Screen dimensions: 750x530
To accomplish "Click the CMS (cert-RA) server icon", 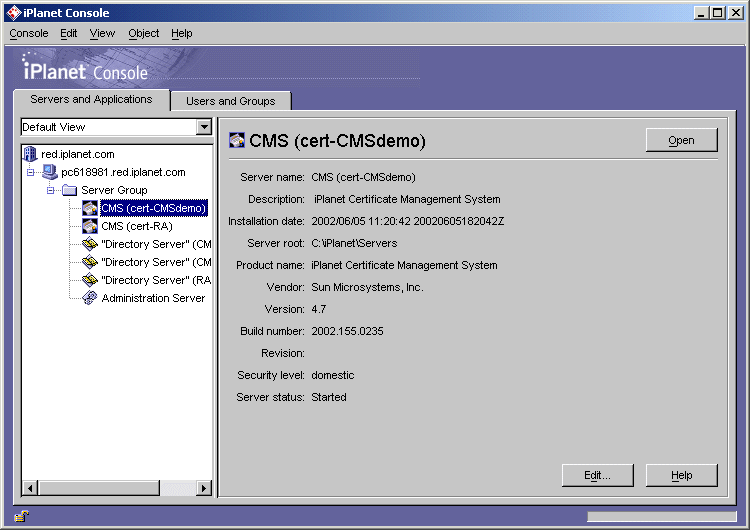I will coord(89,226).
